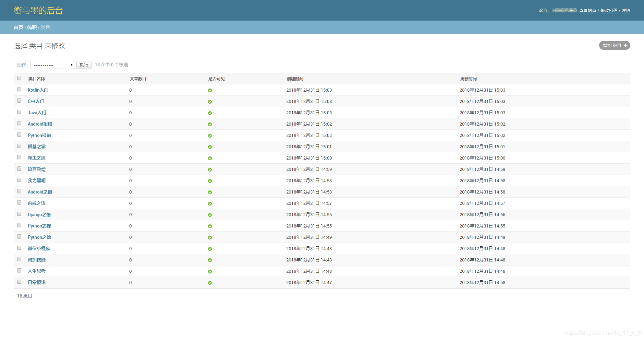Click green visible icon in 微信小程序 row
Image resolution: width=644 pixels, height=339 pixels.
(210, 249)
